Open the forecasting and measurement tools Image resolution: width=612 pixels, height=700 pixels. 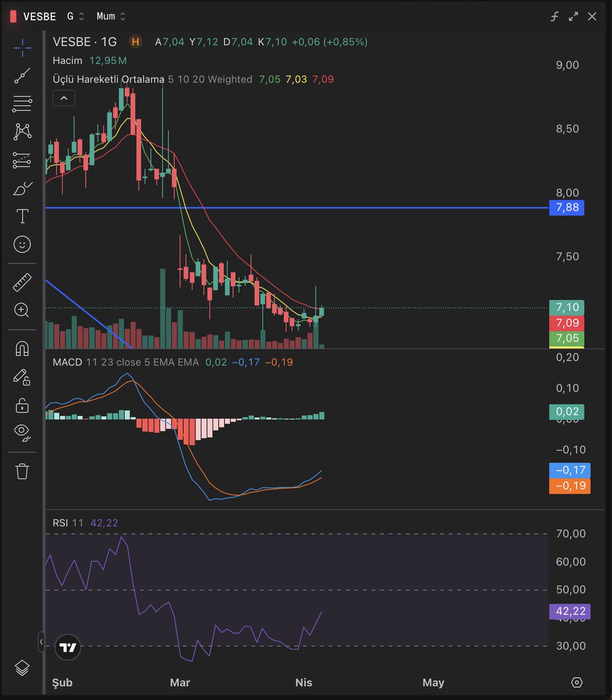point(22,160)
